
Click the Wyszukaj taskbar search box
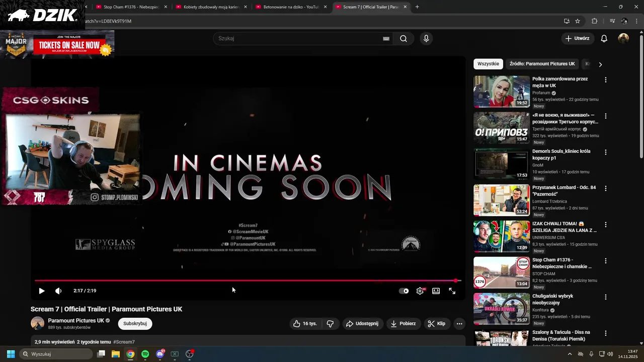(x=56, y=354)
